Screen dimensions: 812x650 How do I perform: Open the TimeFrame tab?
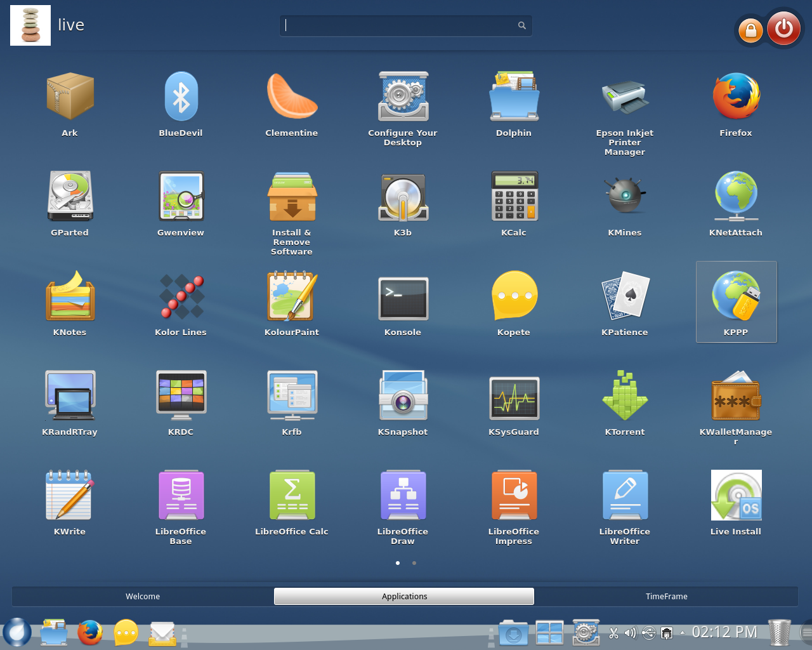point(666,597)
